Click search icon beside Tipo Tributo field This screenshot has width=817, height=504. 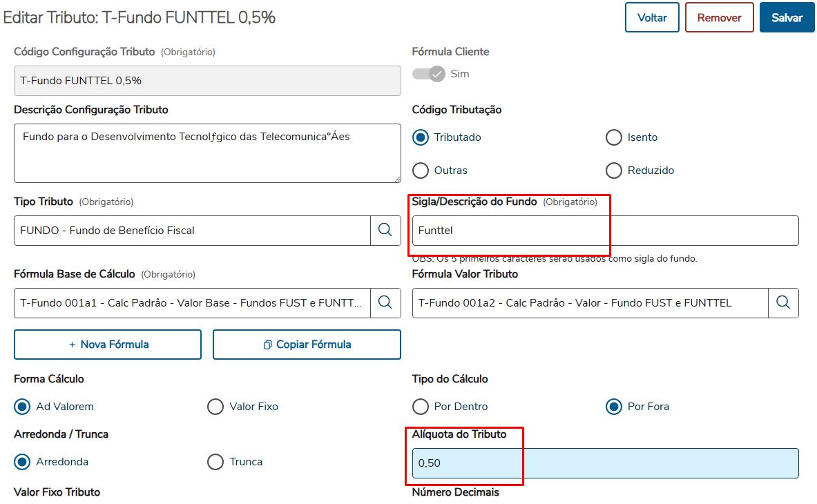coord(385,231)
